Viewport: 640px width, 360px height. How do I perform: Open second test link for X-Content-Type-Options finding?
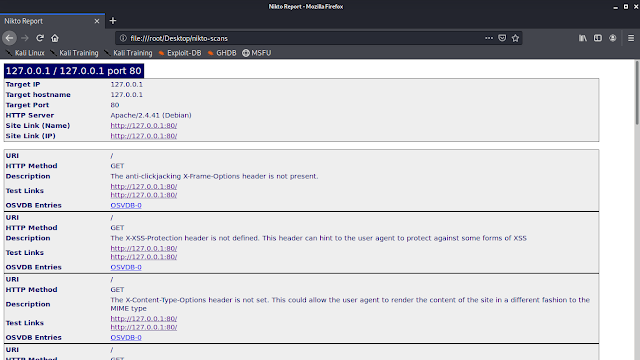coord(144,327)
